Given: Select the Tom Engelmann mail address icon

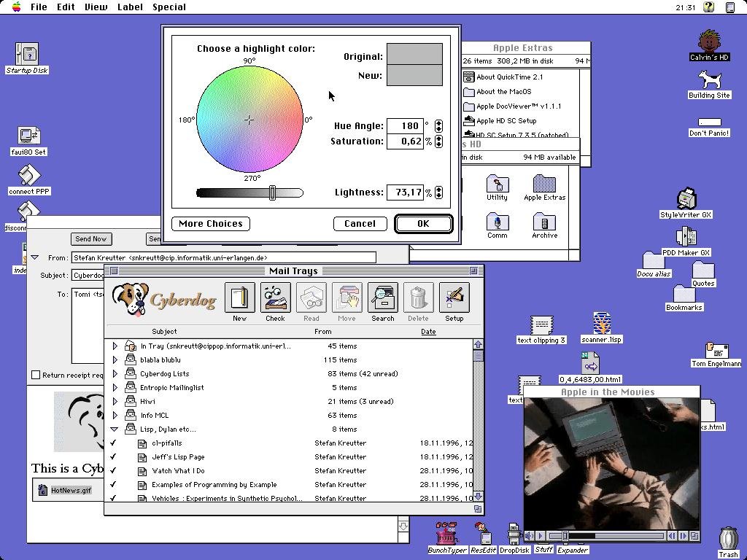Looking at the screenshot, I should (x=716, y=350).
